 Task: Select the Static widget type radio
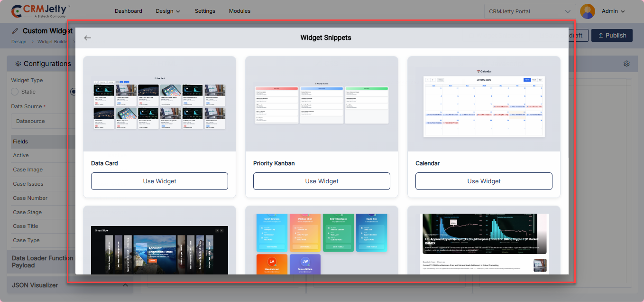15,92
